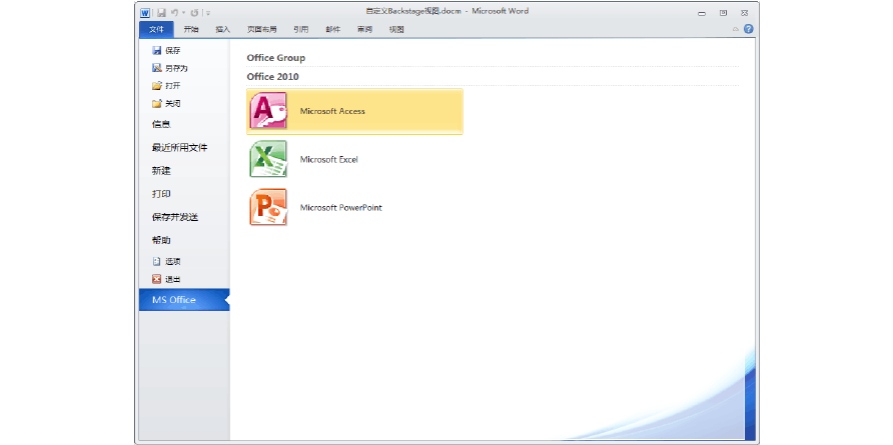This screenshot has height=445, width=893.
Task: Click the Office 2010 heading text
Action: click(x=273, y=77)
